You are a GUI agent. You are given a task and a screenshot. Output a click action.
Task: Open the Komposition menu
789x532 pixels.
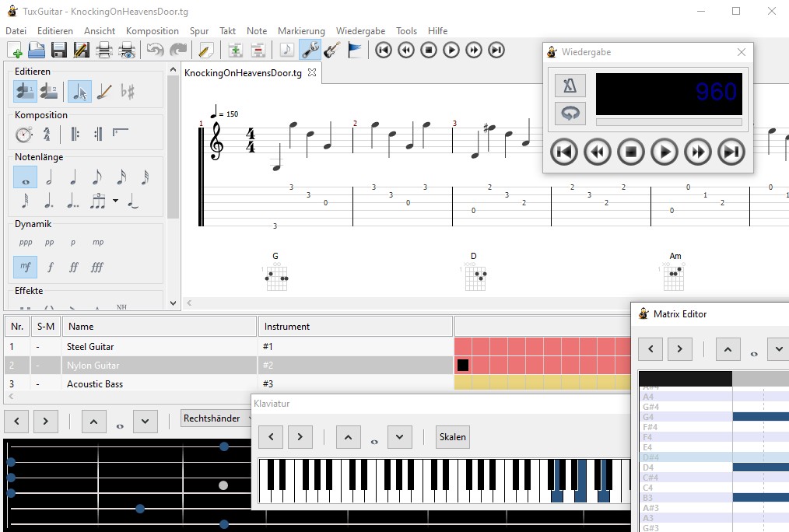(x=153, y=31)
